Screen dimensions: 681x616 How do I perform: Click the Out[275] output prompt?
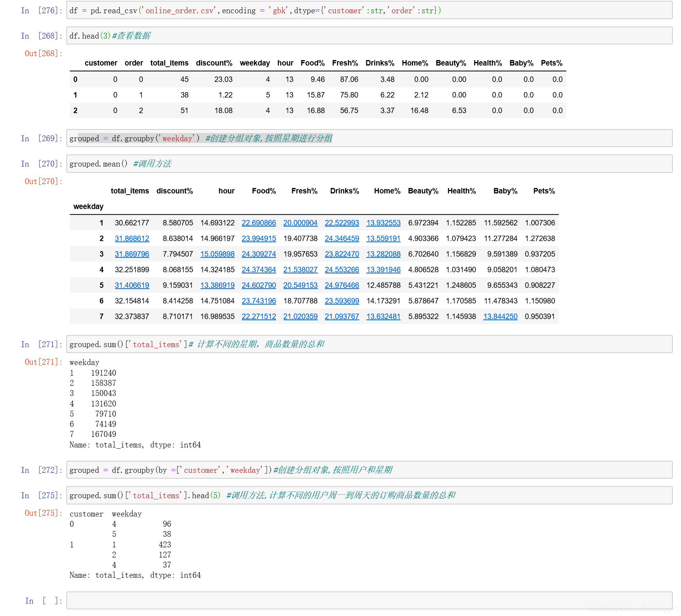(44, 513)
